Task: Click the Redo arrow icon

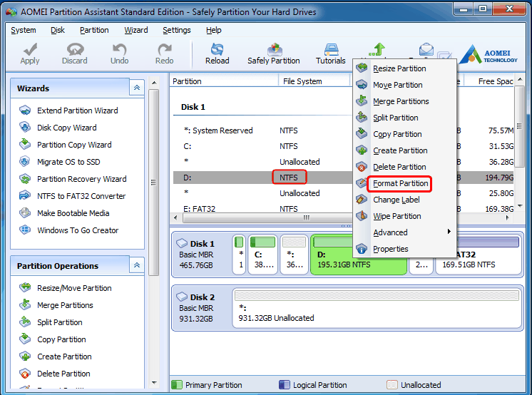Action: click(x=165, y=49)
